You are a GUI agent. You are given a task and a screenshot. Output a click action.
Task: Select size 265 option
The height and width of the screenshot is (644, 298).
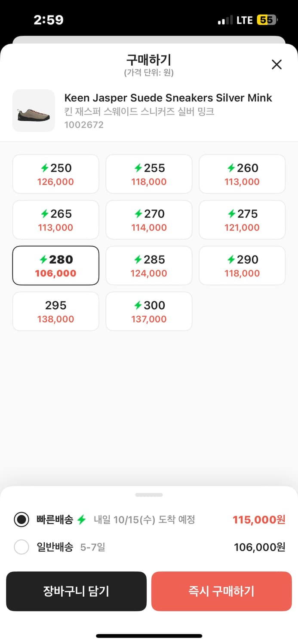coord(56,220)
